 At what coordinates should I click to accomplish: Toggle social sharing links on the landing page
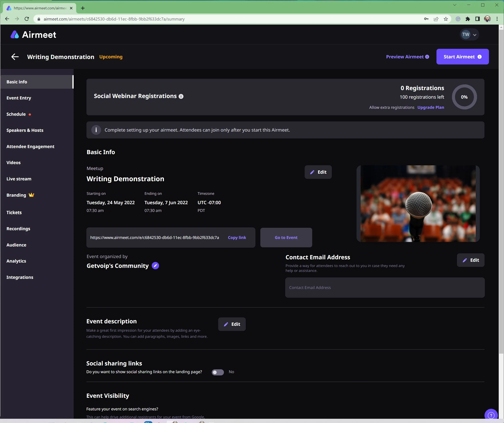click(x=217, y=372)
